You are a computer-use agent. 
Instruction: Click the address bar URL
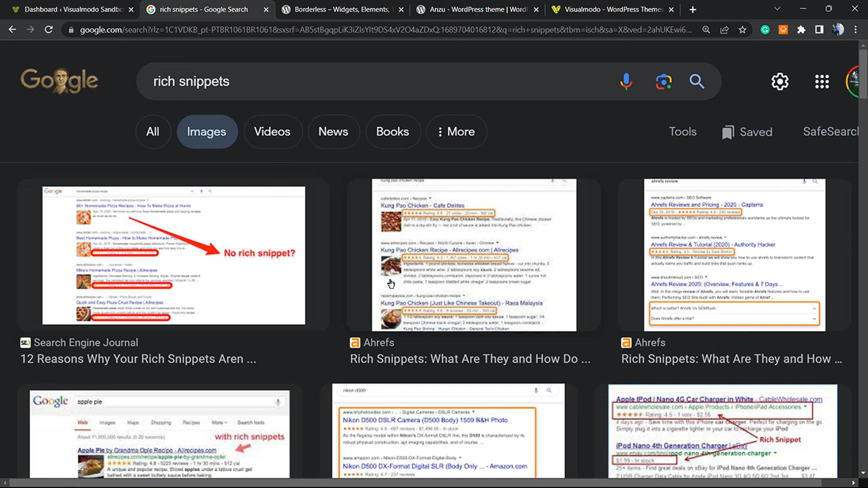(x=386, y=30)
